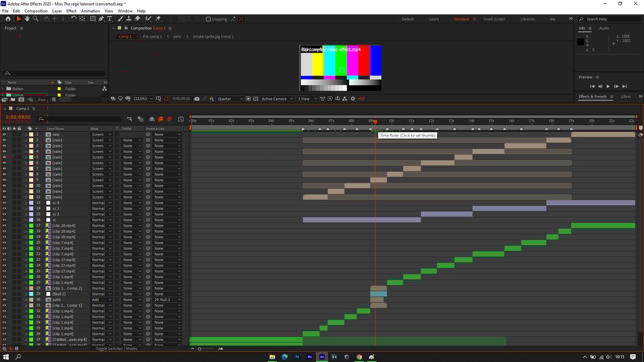Select the Rotation tool
This screenshot has height=362, width=644.
coord(73,19)
